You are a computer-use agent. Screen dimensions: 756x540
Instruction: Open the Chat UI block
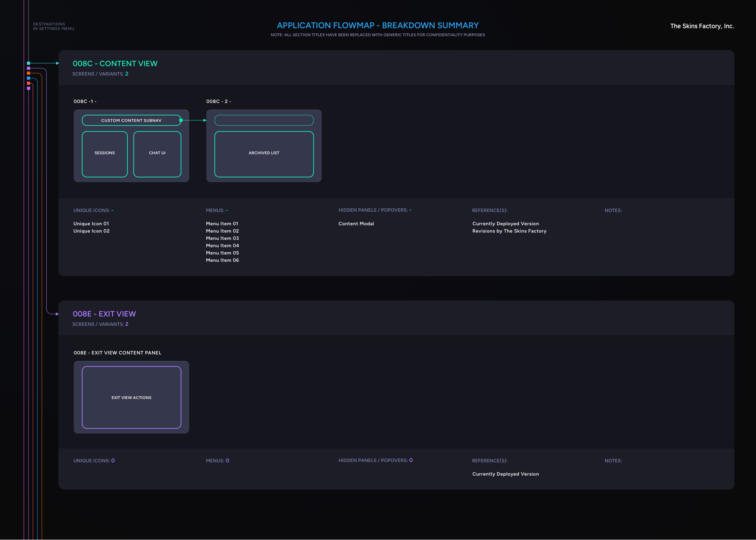157,154
